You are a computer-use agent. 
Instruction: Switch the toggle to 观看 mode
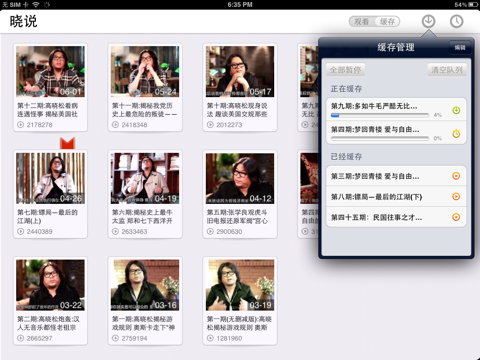(361, 22)
